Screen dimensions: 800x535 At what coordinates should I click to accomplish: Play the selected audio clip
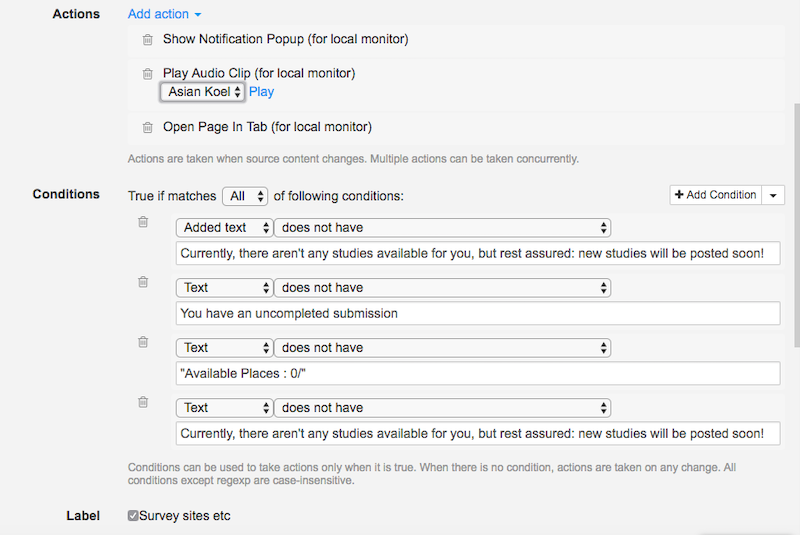pos(261,92)
